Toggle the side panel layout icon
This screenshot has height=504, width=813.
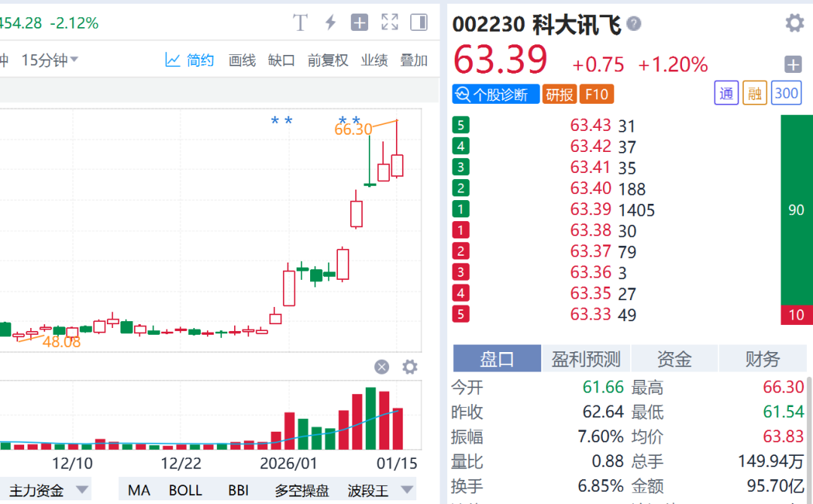(419, 23)
